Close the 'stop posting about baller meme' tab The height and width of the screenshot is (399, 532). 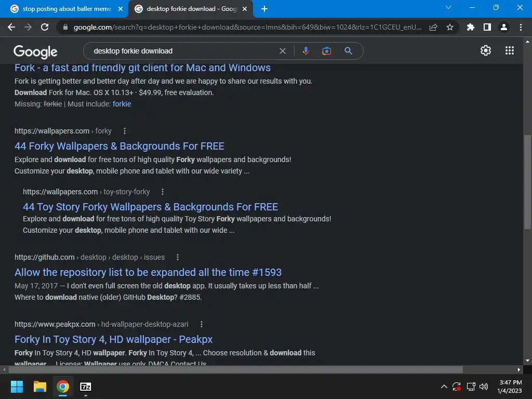point(121,9)
